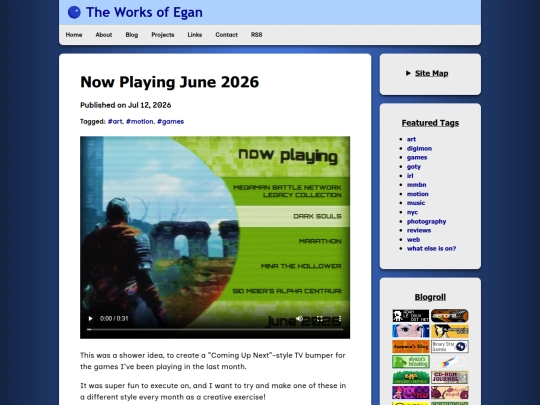Click the blue circle site logo

pos(74,12)
